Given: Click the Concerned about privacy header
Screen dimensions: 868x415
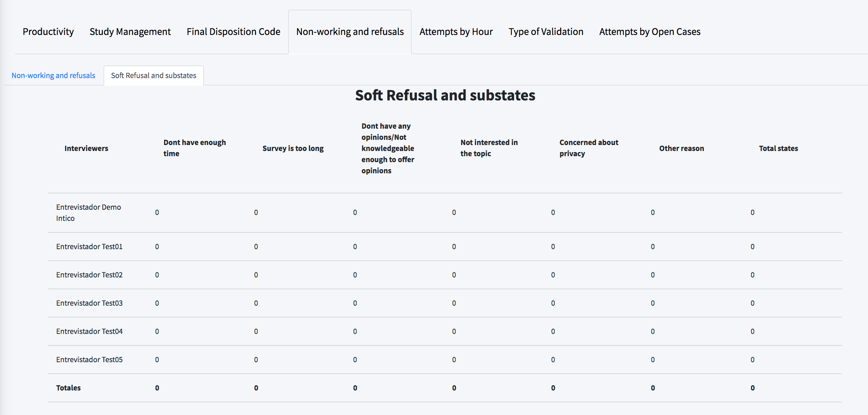Looking at the screenshot, I should tap(589, 148).
